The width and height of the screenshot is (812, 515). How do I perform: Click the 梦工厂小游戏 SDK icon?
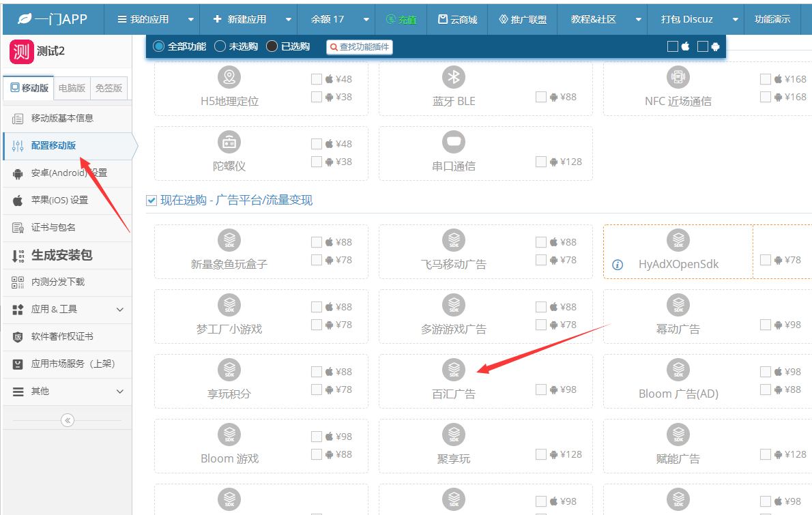(229, 305)
